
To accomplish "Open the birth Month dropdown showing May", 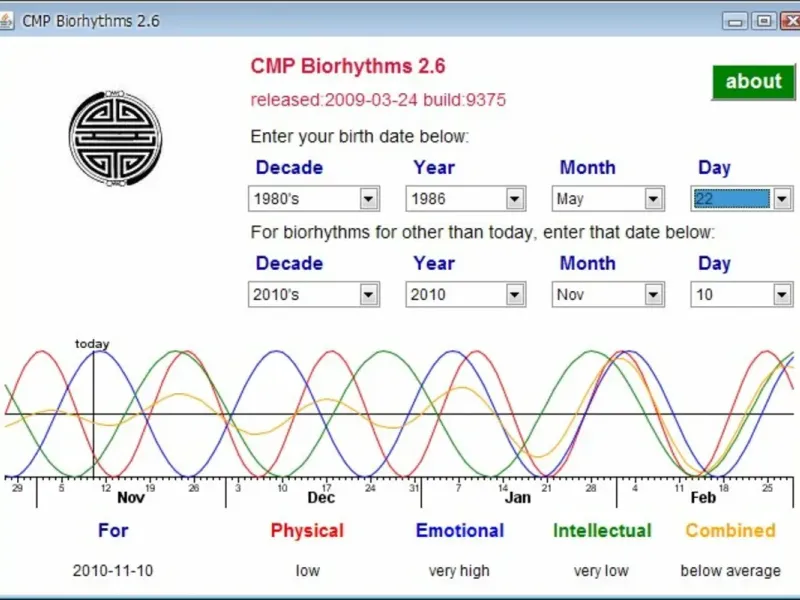I will (608, 198).
